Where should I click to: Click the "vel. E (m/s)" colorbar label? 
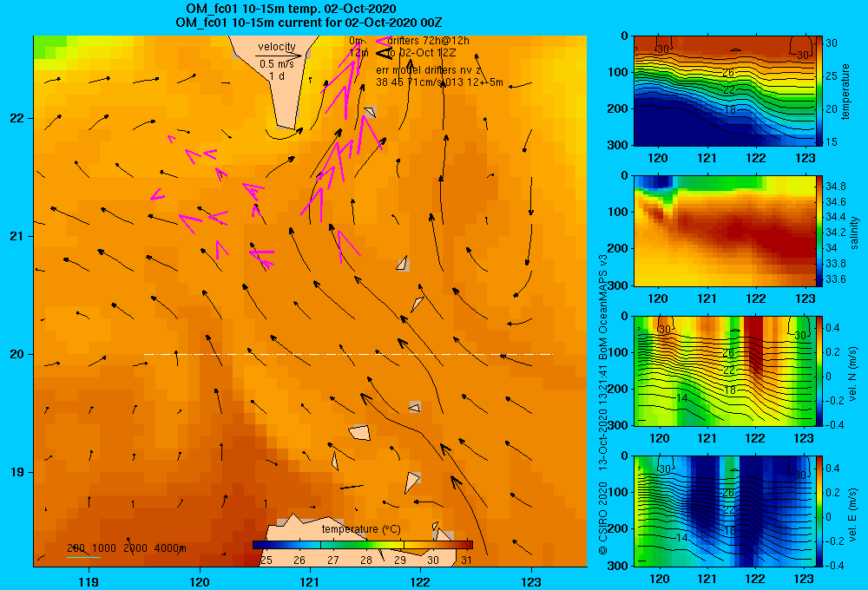coord(853,514)
